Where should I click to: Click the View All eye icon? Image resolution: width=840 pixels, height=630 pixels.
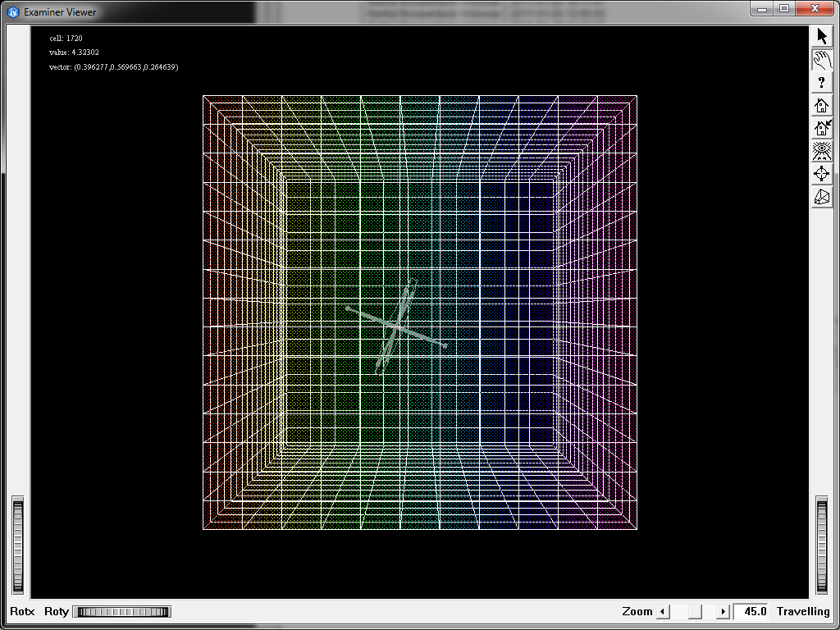pyautogui.click(x=822, y=151)
